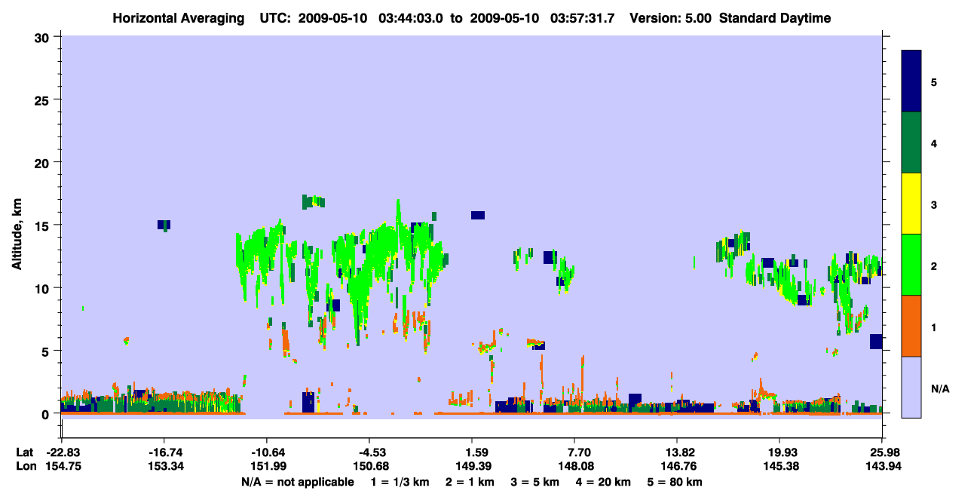
Task: Click the colorbar label 5
Action: (x=934, y=82)
